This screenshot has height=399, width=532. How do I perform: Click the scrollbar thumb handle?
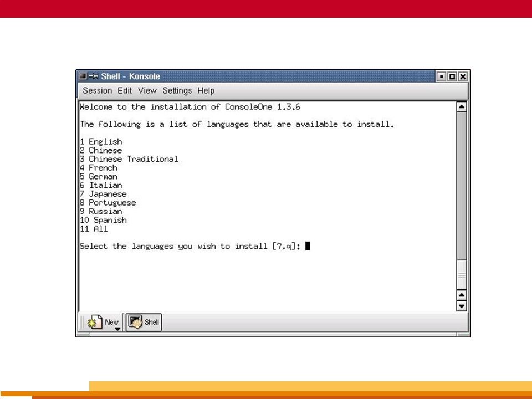click(x=462, y=275)
